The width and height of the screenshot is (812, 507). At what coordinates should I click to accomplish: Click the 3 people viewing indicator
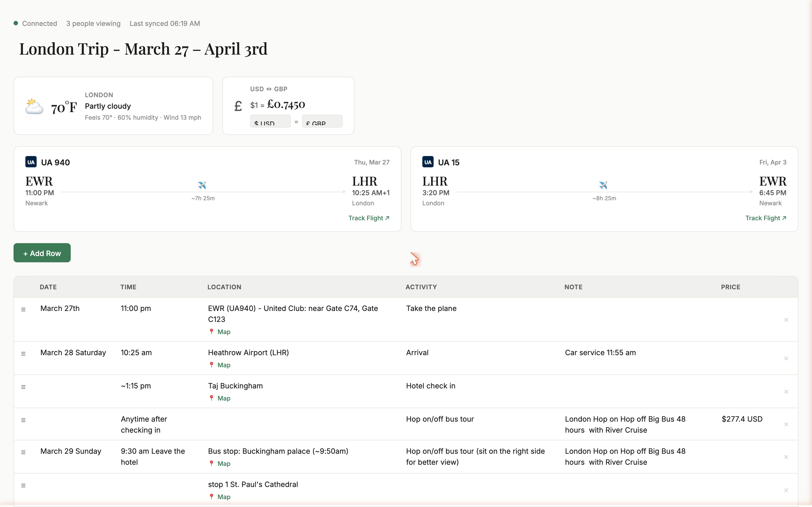click(x=93, y=23)
